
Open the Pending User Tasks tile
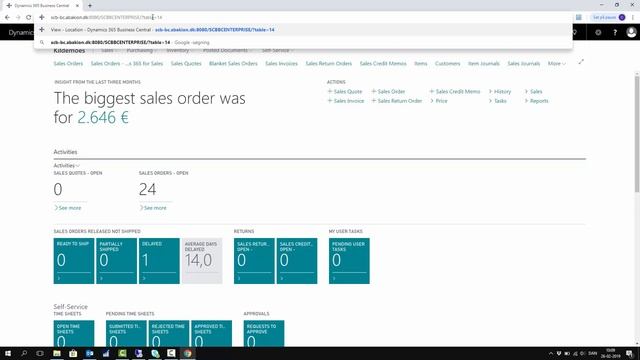tap(349, 261)
